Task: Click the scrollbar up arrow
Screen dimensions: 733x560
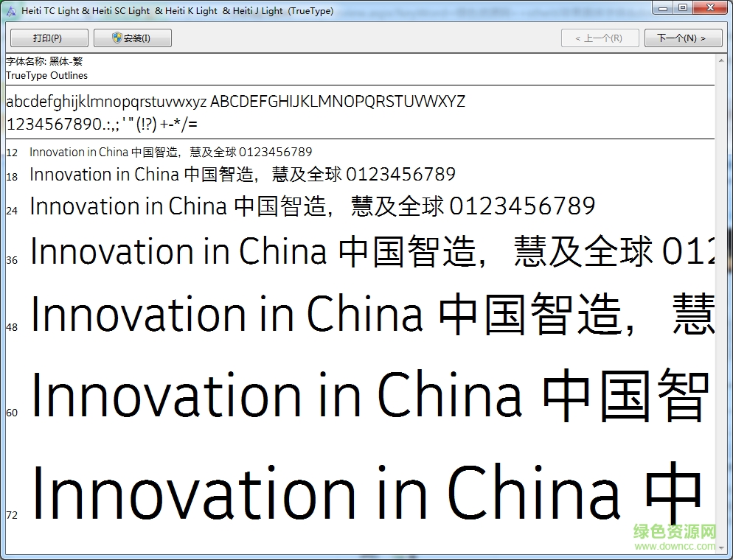Action: pyautogui.click(x=721, y=60)
